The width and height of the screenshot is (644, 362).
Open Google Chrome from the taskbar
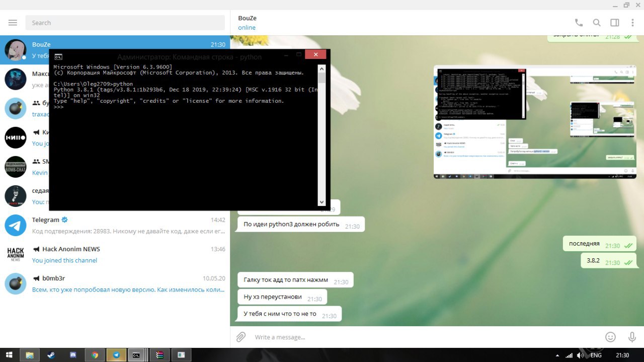coord(95,355)
